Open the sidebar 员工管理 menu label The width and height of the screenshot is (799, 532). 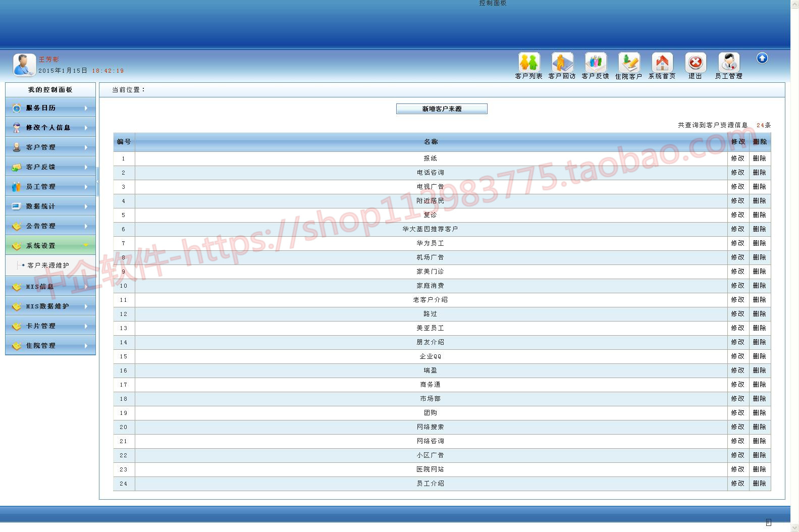pyautogui.click(x=41, y=187)
